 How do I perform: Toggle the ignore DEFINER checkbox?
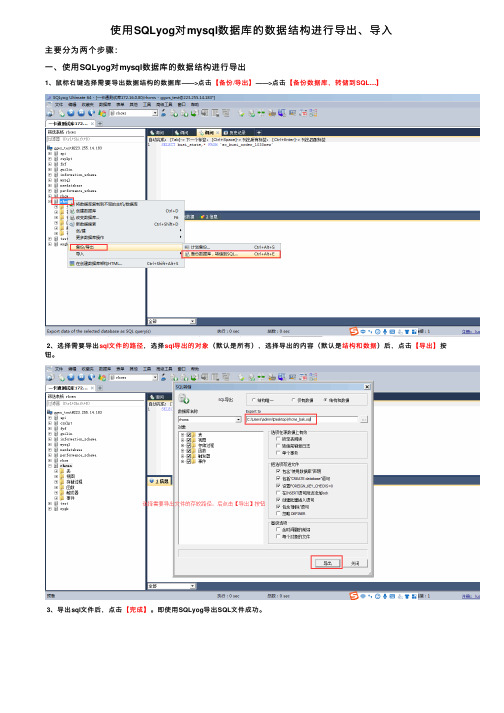click(278, 513)
